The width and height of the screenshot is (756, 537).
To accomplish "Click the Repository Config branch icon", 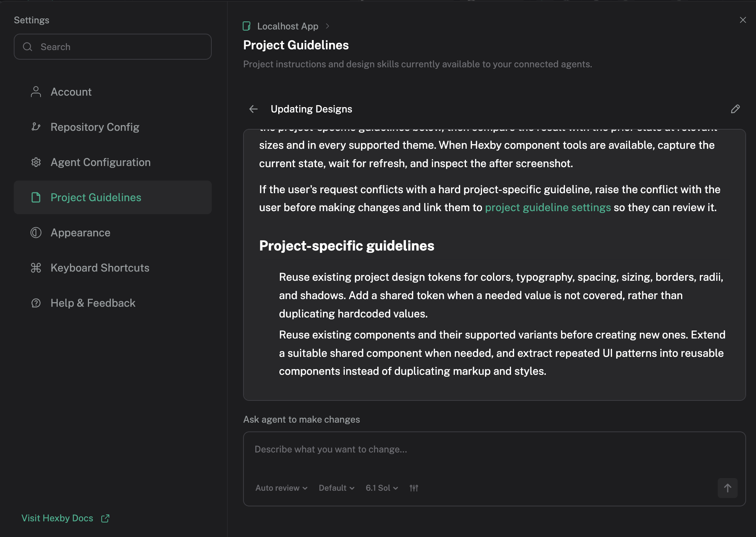I will 36,127.
